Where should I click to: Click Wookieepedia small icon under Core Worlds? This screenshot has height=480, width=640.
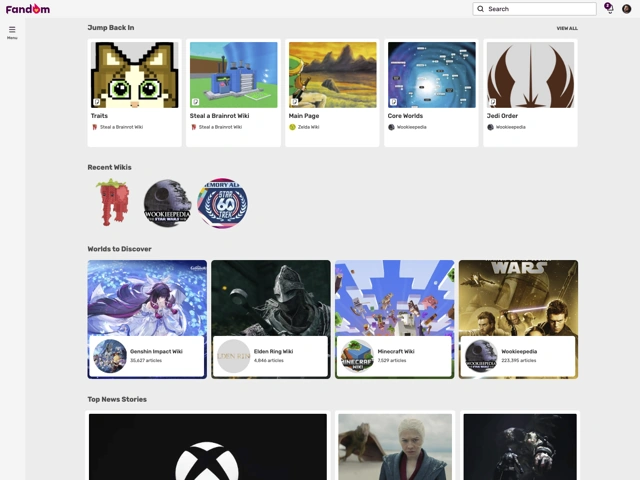[391, 127]
